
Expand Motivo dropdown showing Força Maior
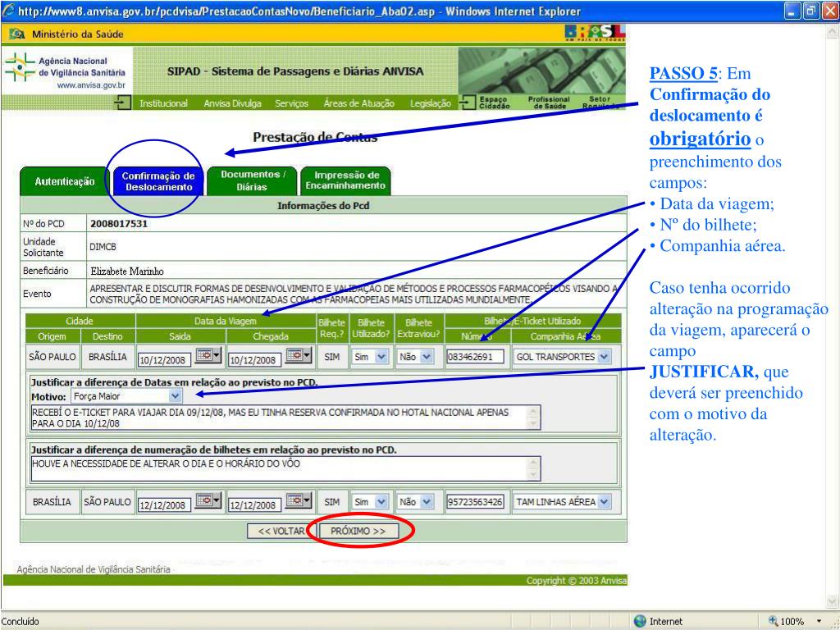[x=175, y=395]
